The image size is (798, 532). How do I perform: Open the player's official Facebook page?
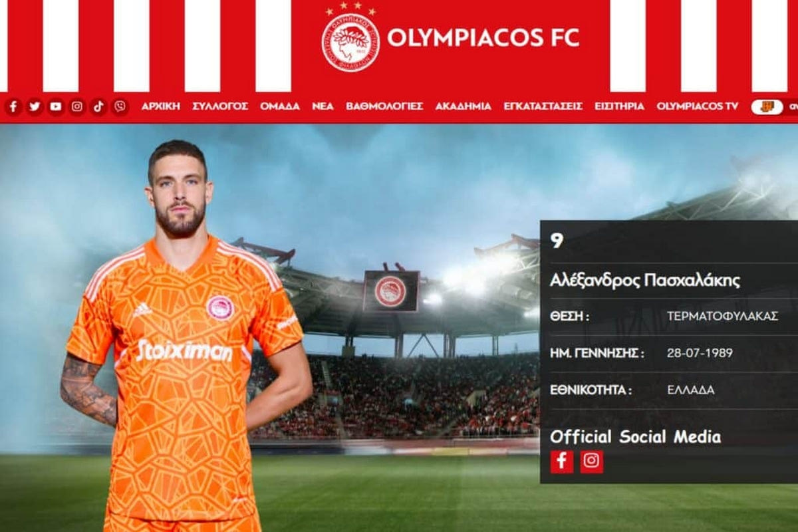(x=561, y=462)
